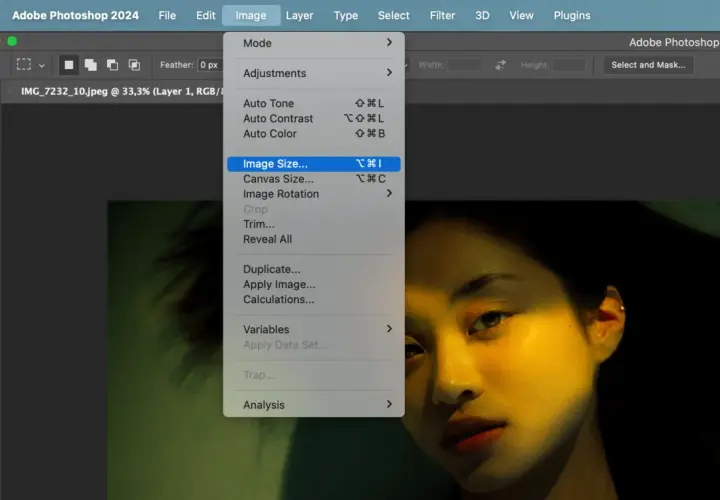Choose Auto Color from Image menu
The image size is (720, 500).
(314, 134)
